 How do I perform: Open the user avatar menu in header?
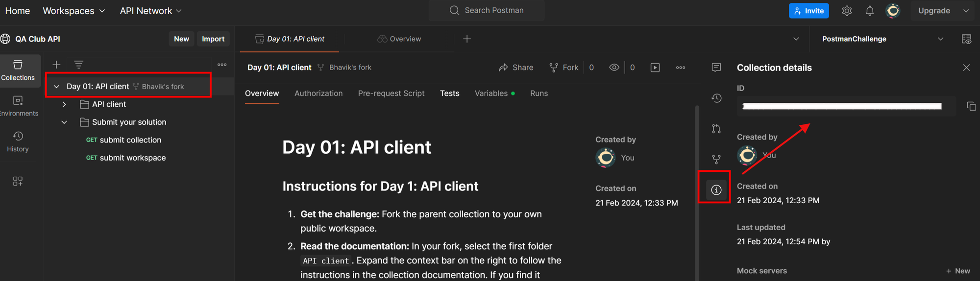click(893, 11)
